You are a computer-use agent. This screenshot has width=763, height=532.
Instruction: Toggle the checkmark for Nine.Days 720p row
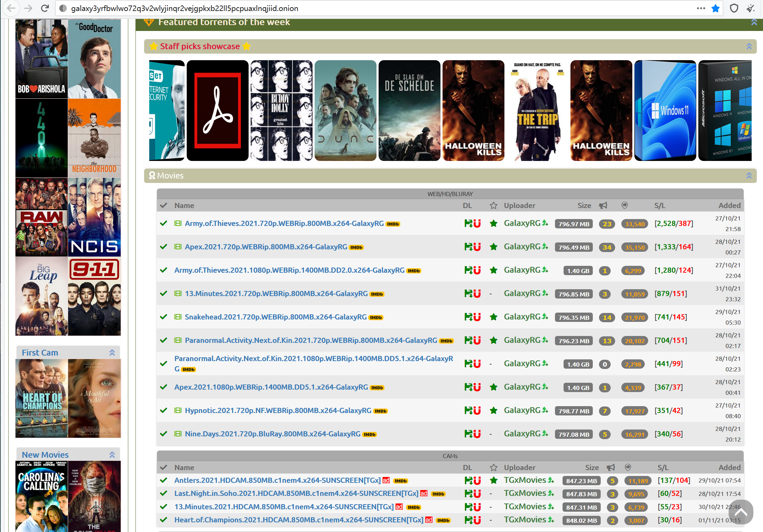click(x=164, y=434)
